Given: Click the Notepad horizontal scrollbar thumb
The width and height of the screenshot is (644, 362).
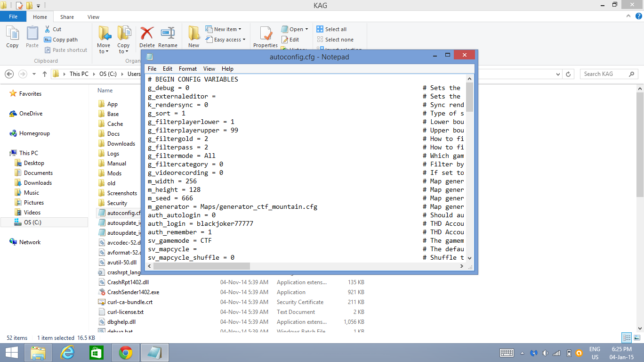Looking at the screenshot, I should tap(201, 266).
